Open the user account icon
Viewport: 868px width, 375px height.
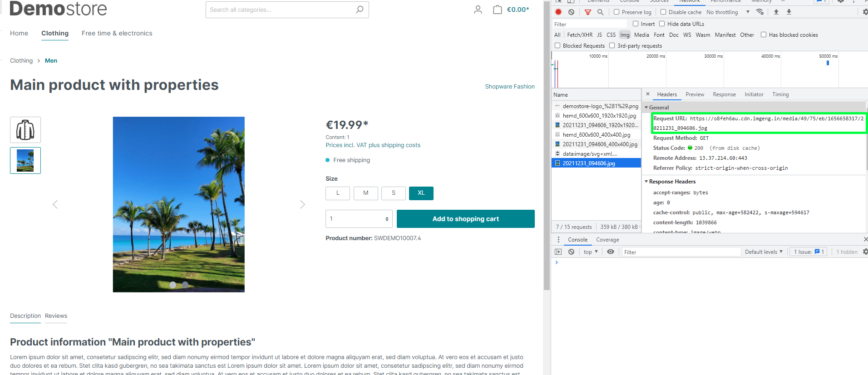[478, 10]
